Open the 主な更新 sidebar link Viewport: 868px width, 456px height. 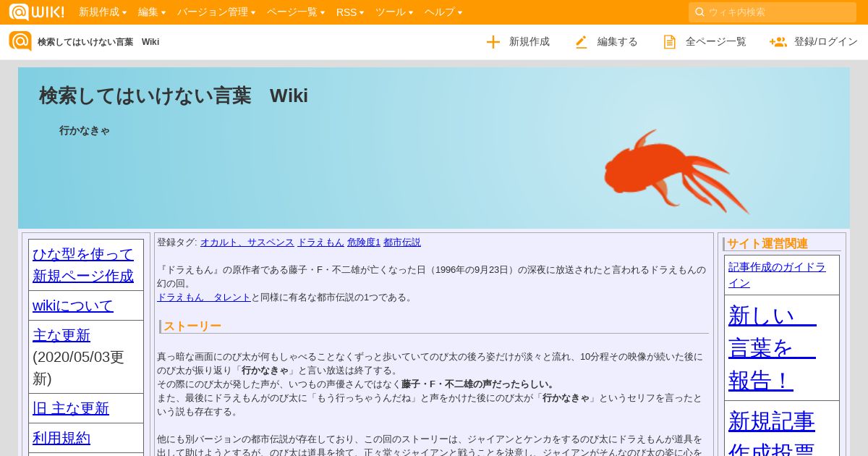pos(61,335)
